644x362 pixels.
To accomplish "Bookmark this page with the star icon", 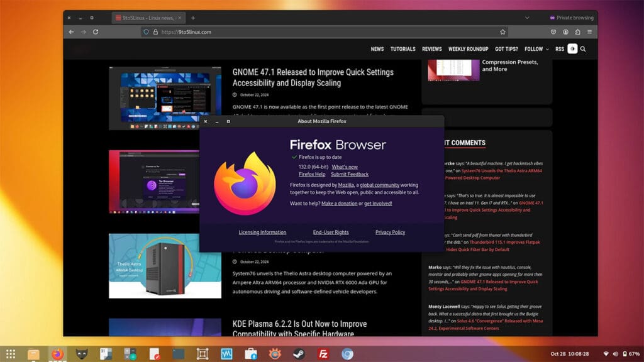I will click(x=502, y=31).
